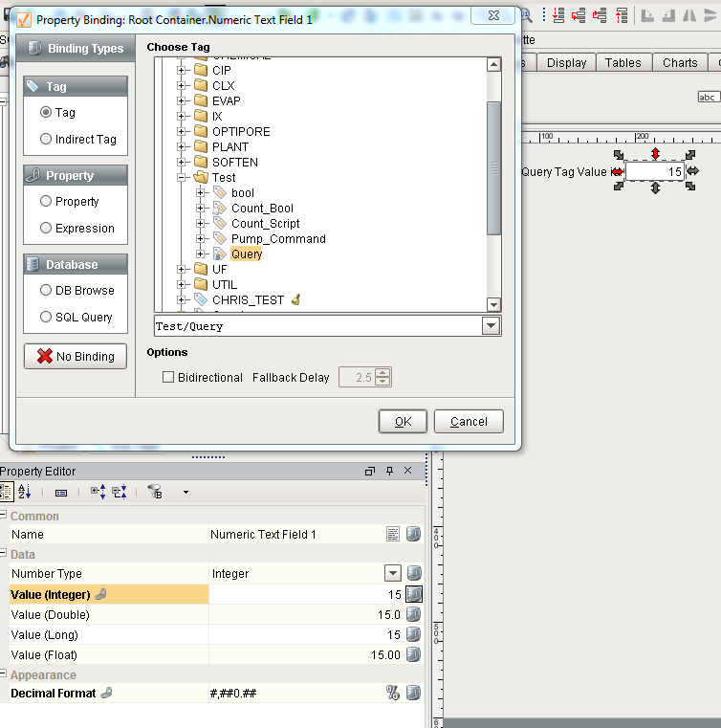
Task: Click the move-to-bottom layer order icon
Action: point(558,16)
